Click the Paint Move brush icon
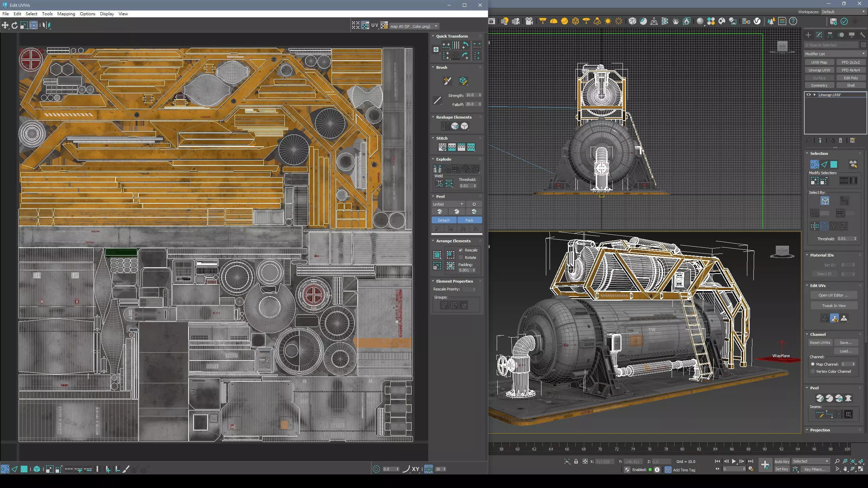Viewport: 868px width, 488px height. (448, 81)
